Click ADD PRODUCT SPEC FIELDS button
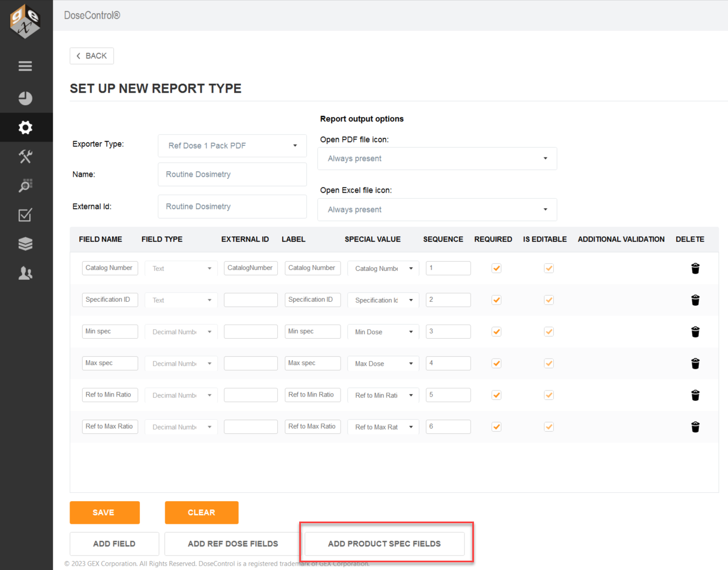Screen dimensions: 728x570 click(385, 544)
